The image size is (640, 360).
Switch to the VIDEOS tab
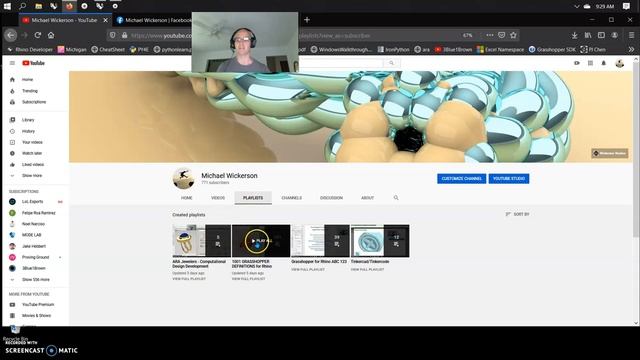point(218,198)
